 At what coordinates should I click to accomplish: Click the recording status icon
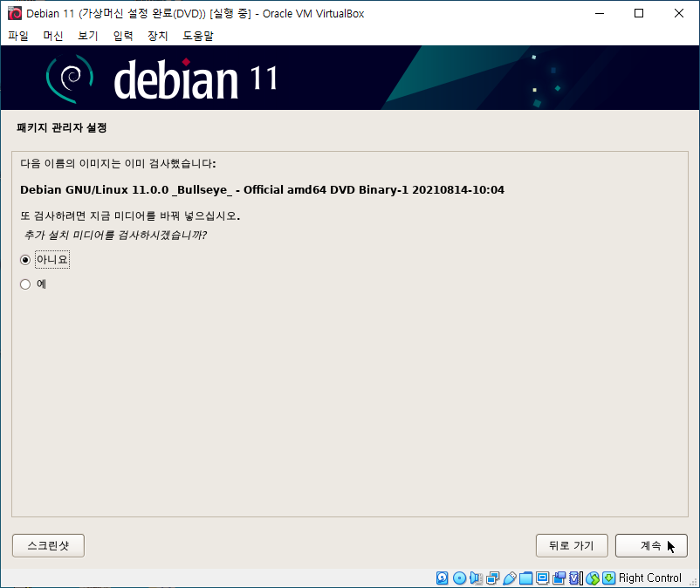pyautogui.click(x=559, y=578)
